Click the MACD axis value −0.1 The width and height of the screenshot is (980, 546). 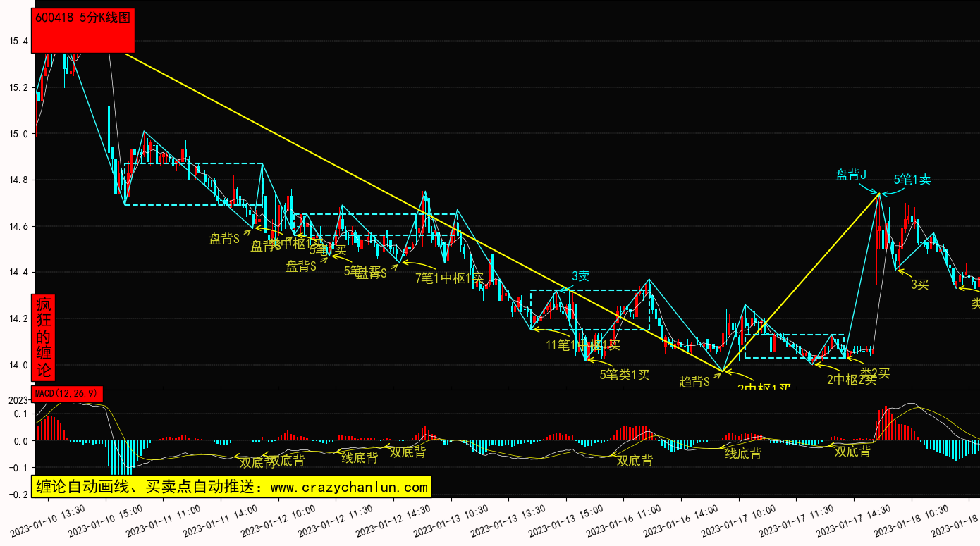tap(18, 468)
